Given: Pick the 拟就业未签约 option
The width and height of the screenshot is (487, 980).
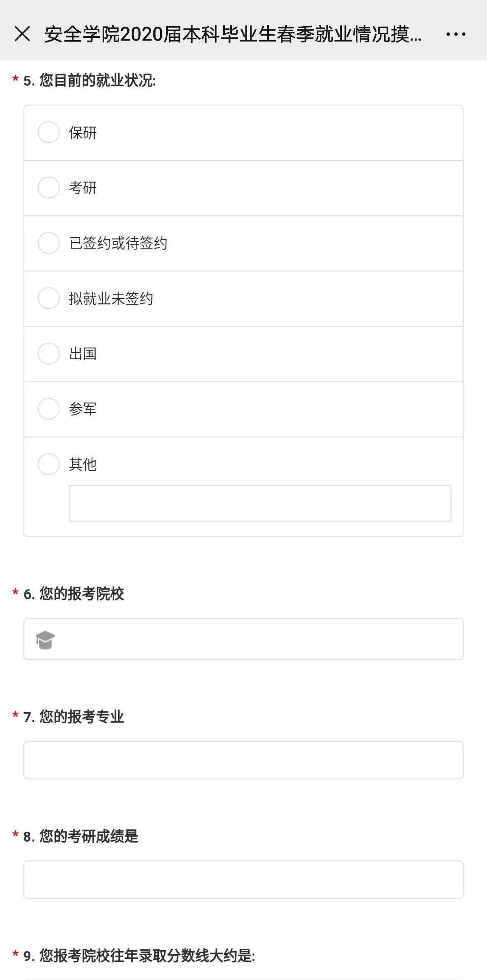Looking at the screenshot, I should (49, 298).
